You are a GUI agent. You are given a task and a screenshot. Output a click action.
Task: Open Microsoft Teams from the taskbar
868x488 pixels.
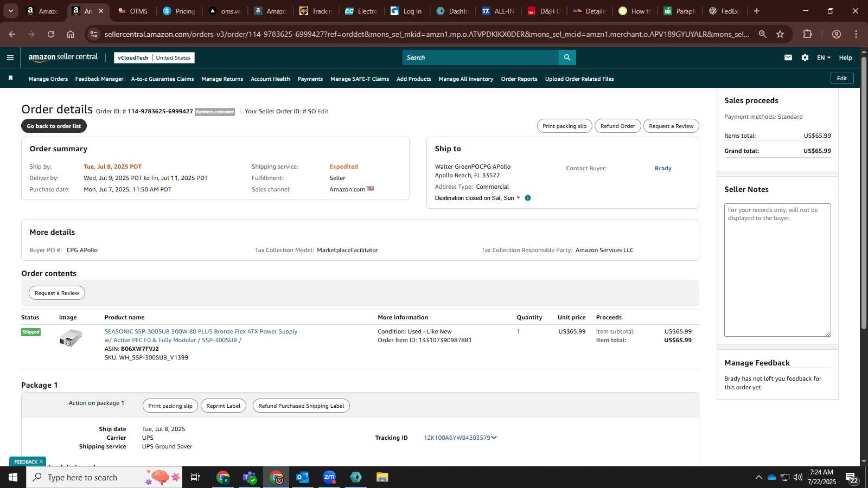(x=250, y=477)
